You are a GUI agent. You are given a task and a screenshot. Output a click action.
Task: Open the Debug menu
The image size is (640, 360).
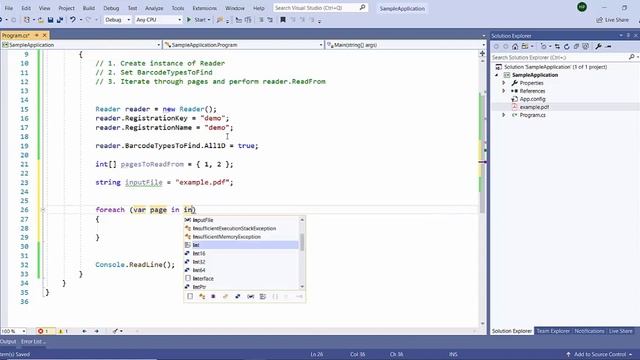tap(111, 8)
